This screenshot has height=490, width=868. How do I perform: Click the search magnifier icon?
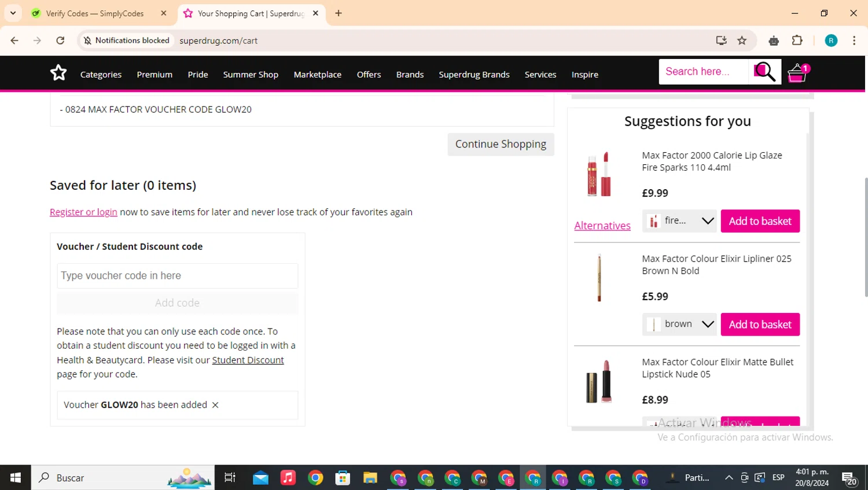[x=764, y=72]
